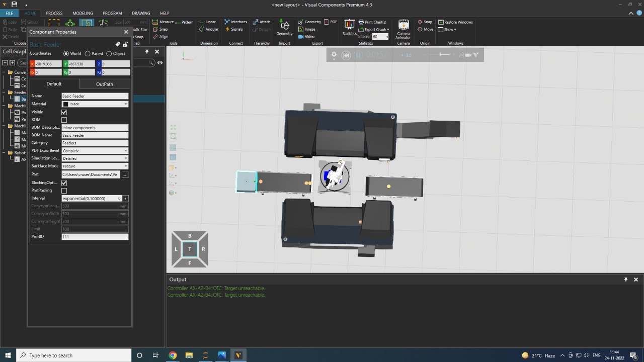Click Move in the Origin group
Screen dimensions: 644x362
pyautogui.click(x=426, y=29)
